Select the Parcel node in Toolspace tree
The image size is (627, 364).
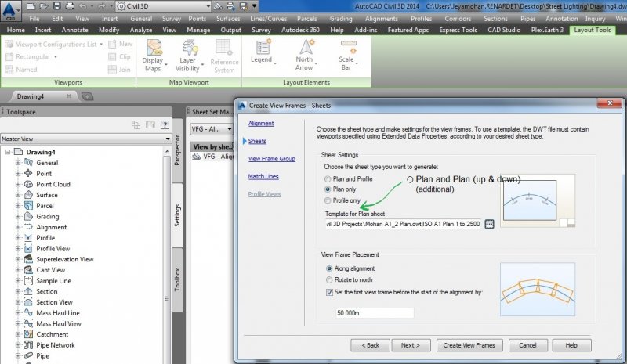[45, 206]
